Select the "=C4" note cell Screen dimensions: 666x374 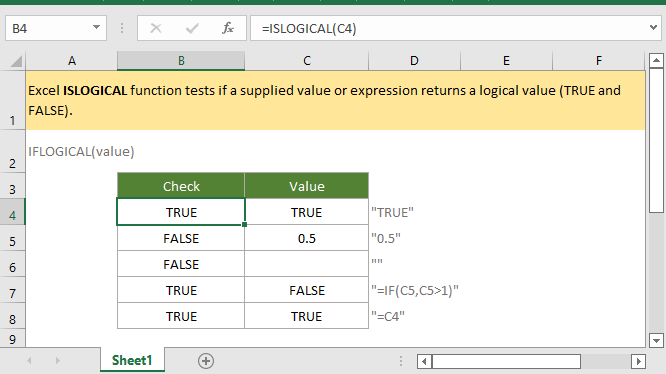click(x=414, y=315)
